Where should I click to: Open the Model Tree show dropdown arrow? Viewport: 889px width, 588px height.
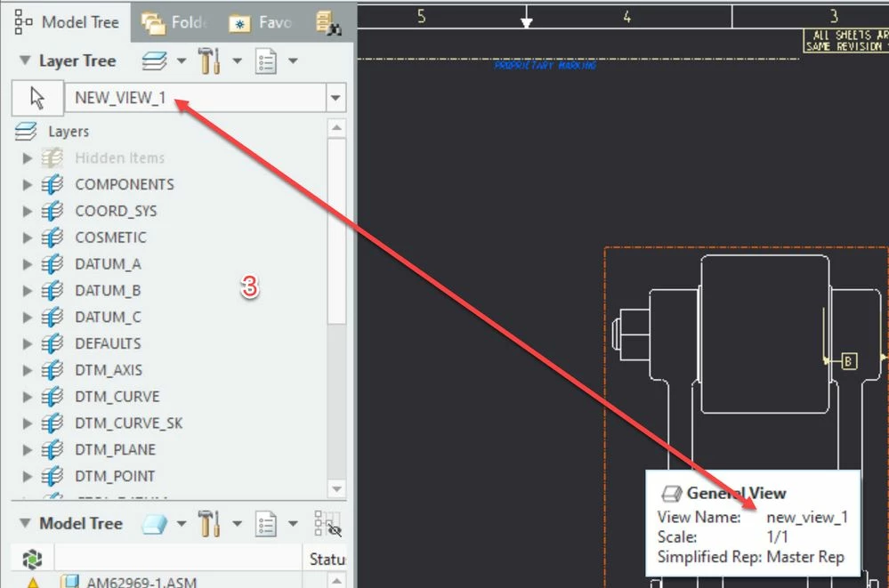point(293,523)
